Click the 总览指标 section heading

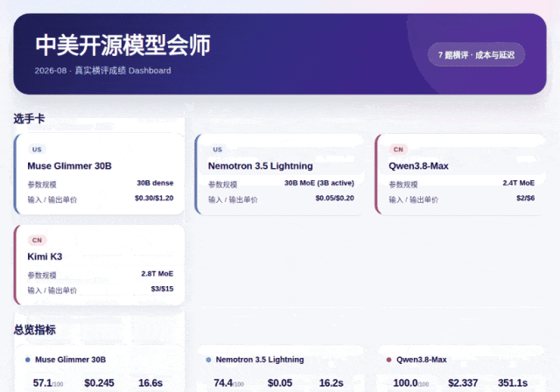tap(35, 330)
